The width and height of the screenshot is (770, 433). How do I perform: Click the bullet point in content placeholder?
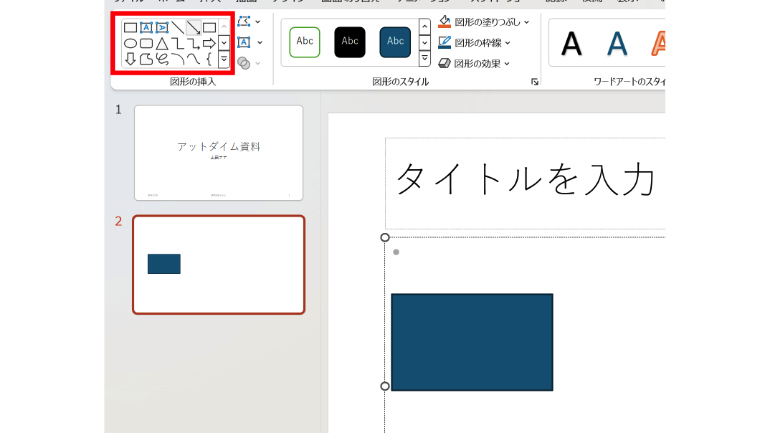[x=396, y=252]
